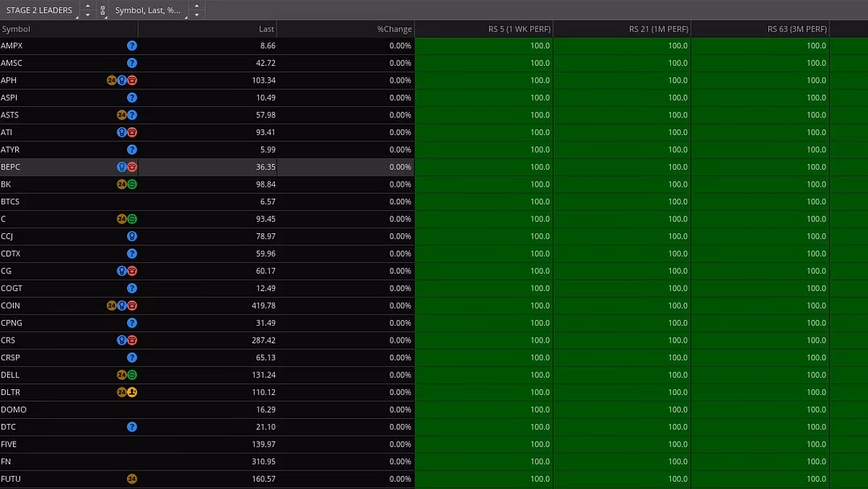Click the green dollar icon next to DELL

pyautogui.click(x=133, y=375)
